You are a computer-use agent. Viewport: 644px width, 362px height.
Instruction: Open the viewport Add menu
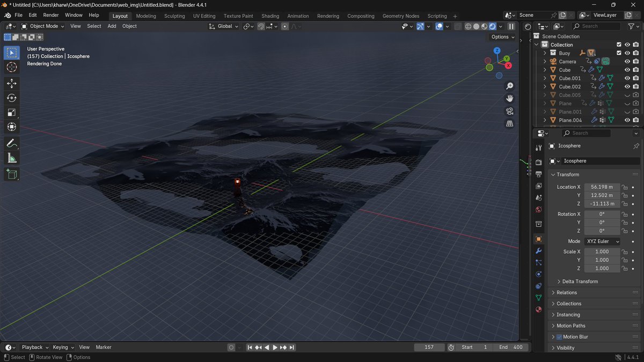tap(112, 26)
